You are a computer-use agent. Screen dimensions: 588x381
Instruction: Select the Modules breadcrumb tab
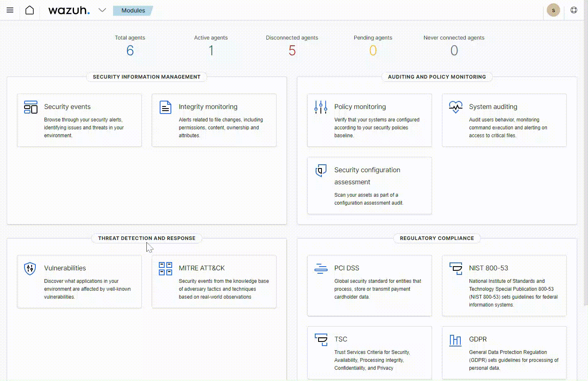click(x=133, y=10)
